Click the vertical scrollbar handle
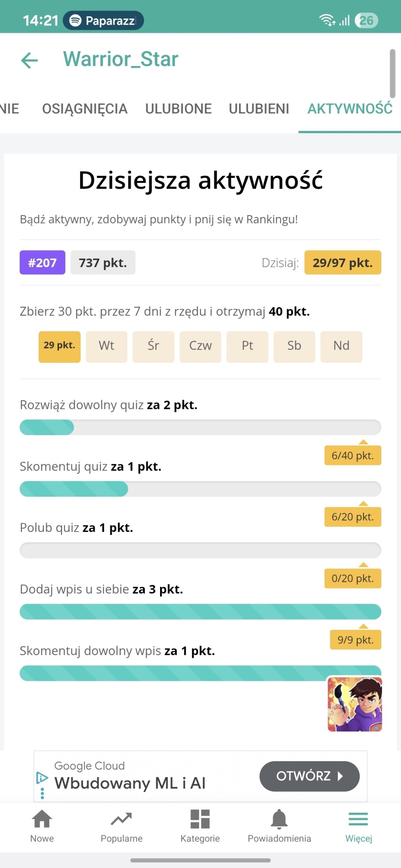This screenshot has height=868, width=401. pyautogui.click(x=392, y=74)
